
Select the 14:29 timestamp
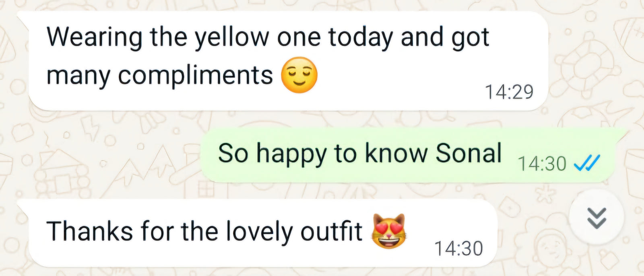[x=509, y=92]
